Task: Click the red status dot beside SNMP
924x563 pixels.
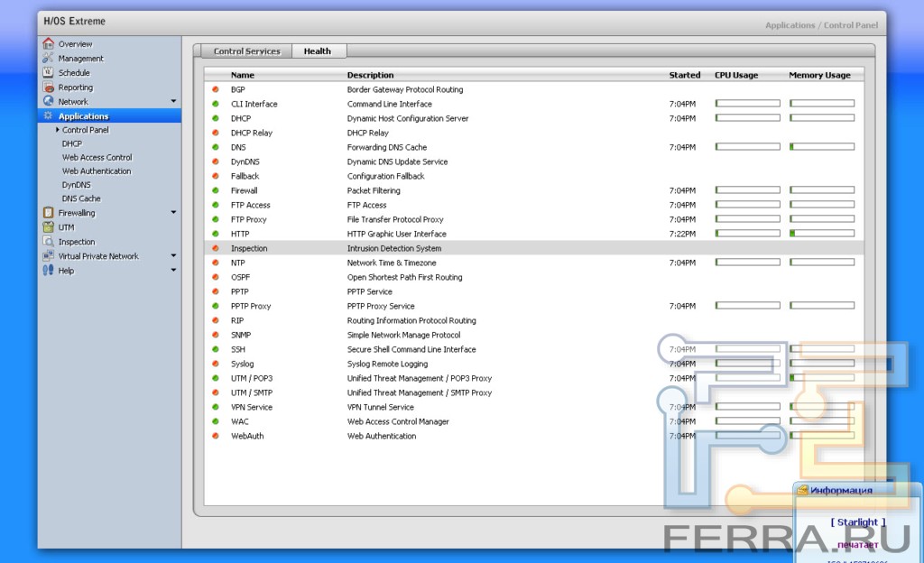Action: [x=216, y=335]
